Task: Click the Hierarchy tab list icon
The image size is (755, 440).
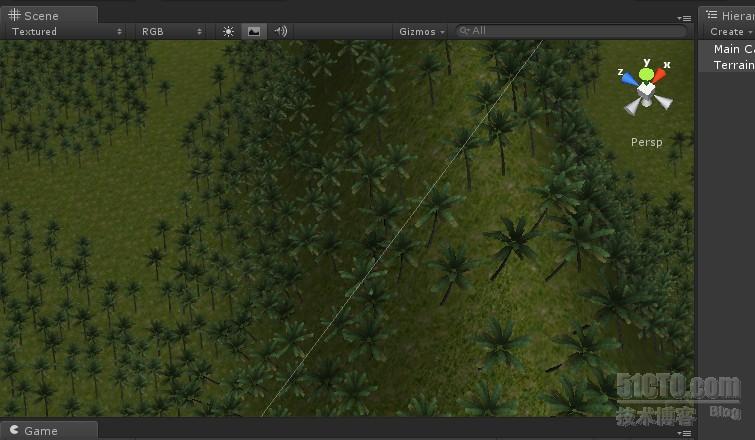Action: [712, 15]
